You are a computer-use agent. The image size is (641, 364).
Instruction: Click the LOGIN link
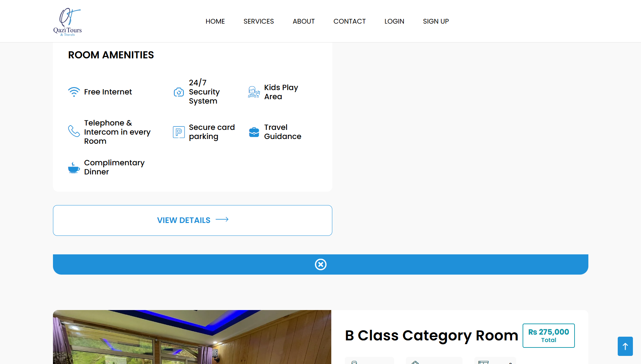394,21
